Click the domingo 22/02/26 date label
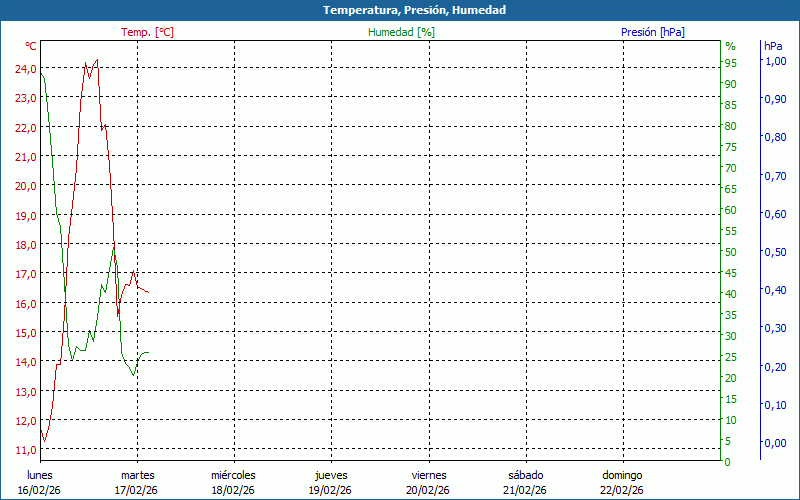The image size is (800, 500). [x=622, y=482]
